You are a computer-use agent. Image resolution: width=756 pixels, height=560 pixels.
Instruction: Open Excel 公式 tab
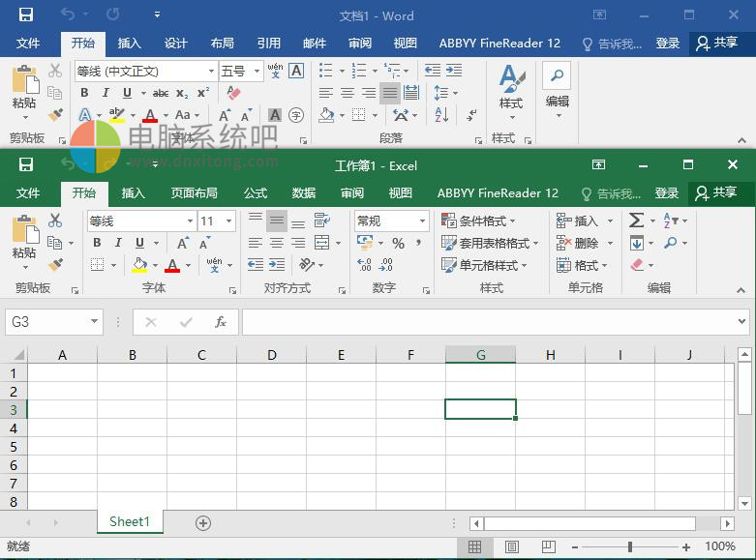point(255,193)
